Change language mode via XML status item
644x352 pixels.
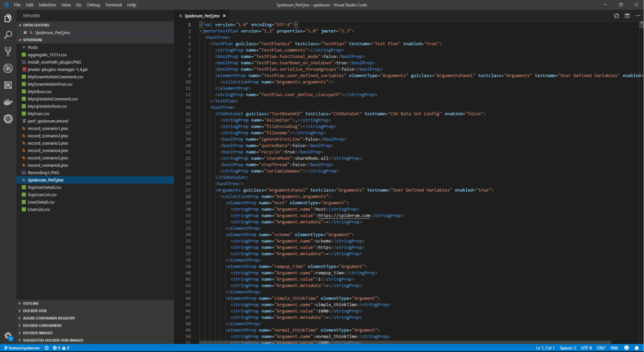pos(614,348)
